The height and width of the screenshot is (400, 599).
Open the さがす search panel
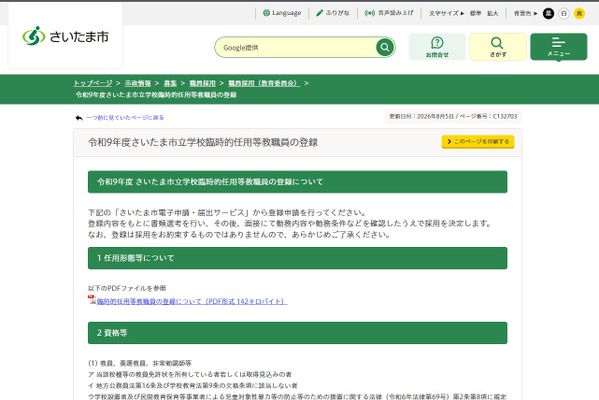(x=498, y=47)
